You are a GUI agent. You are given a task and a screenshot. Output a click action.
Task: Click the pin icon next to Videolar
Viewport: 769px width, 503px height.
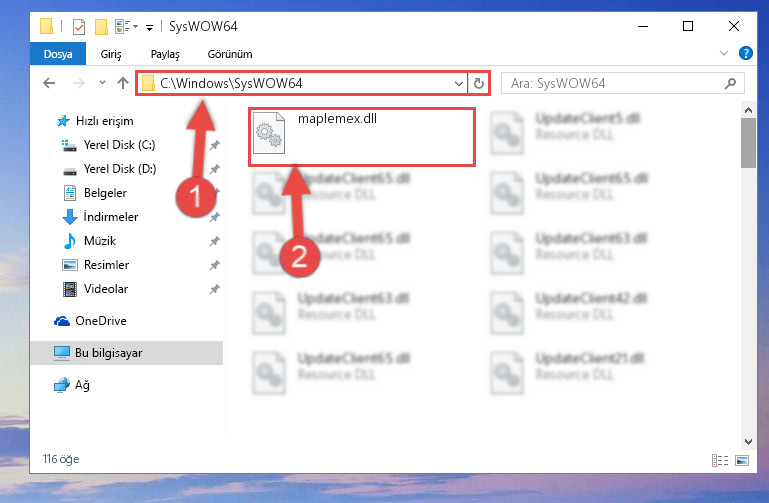[x=214, y=289]
